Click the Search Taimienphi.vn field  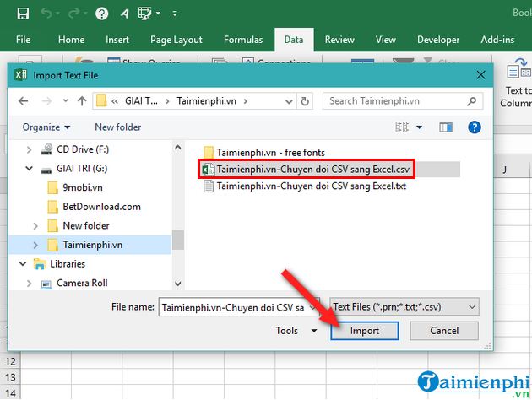click(x=403, y=101)
